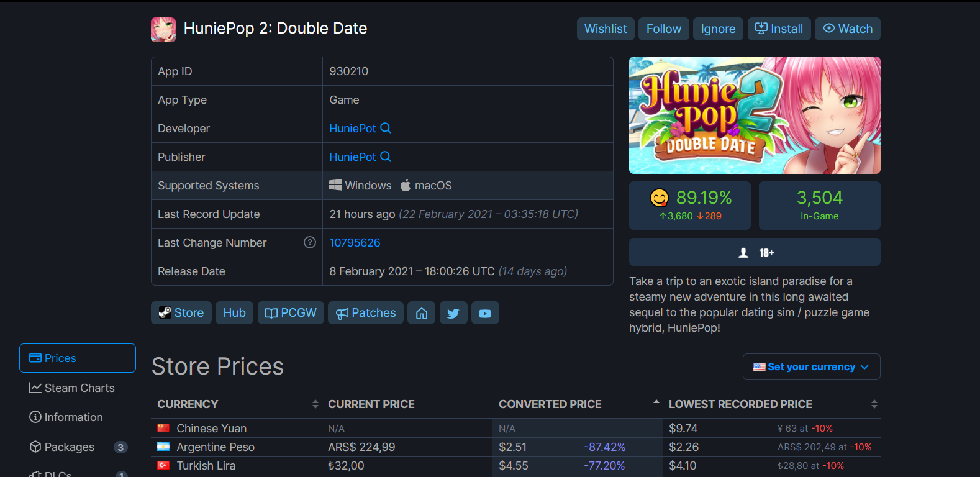Click the 3,504 In-Game counter
This screenshot has height=477, width=980.
(820, 206)
